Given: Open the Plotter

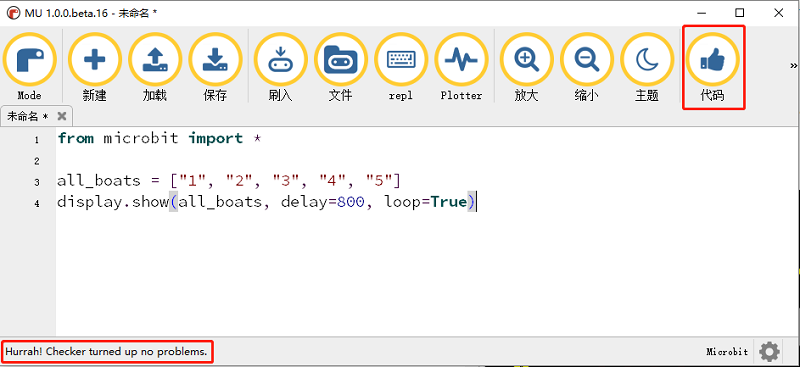Looking at the screenshot, I should (x=461, y=67).
